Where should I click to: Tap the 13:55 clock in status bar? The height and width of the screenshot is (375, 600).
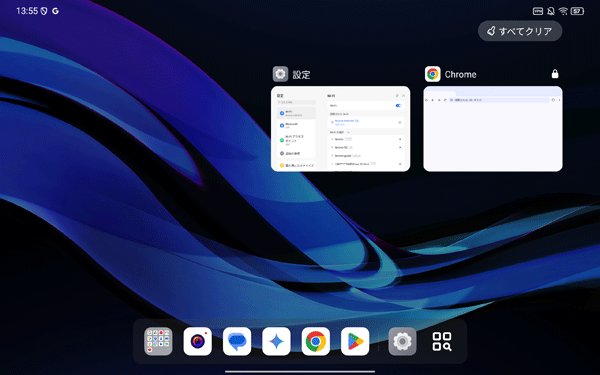[x=27, y=11]
